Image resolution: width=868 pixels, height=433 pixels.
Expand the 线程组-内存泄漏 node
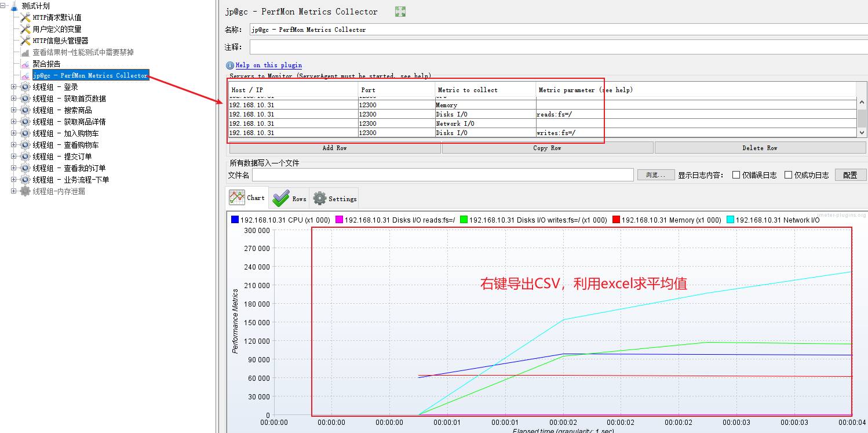[x=14, y=191]
